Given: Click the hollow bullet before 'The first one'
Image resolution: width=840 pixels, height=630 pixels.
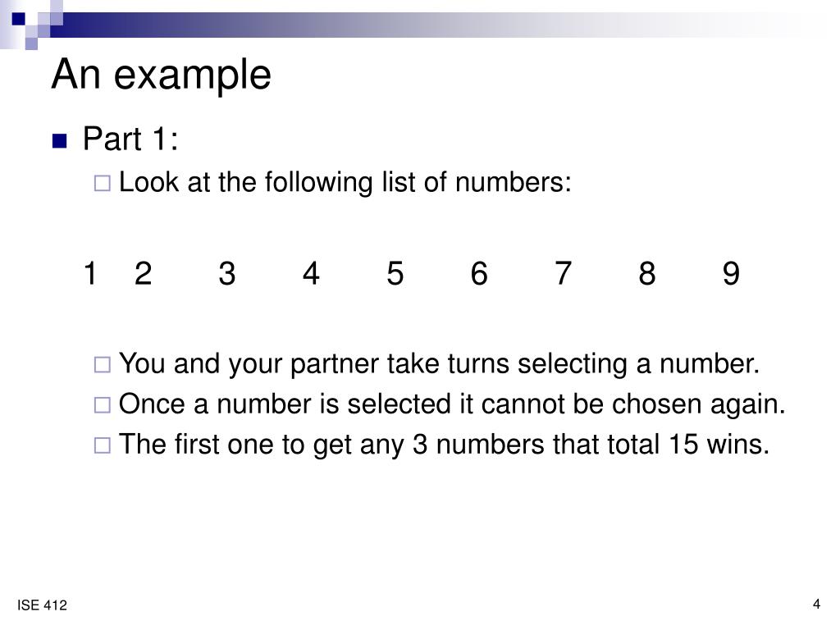Looking at the screenshot, I should point(103,445).
